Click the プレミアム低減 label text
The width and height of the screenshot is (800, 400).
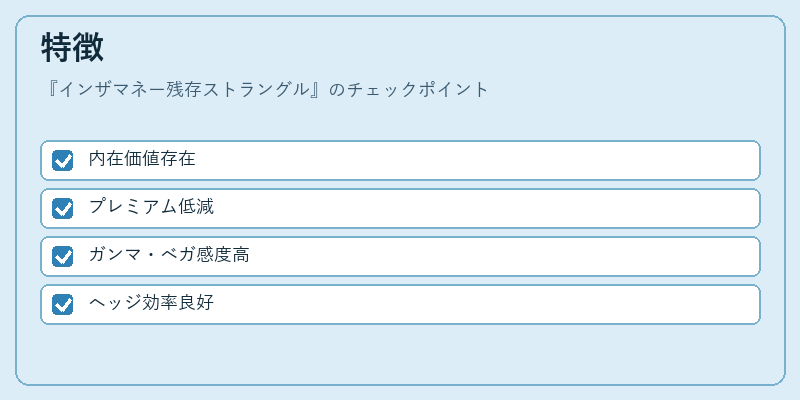click(x=151, y=207)
